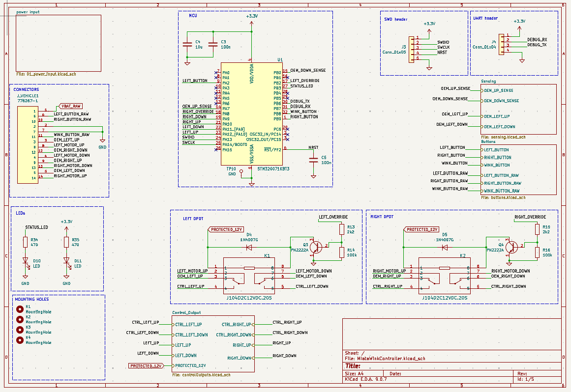The width and height of the screenshot is (571, 392).
Task: Click the RIGHT_OVERRIDE label above R15
Action: coord(530,217)
